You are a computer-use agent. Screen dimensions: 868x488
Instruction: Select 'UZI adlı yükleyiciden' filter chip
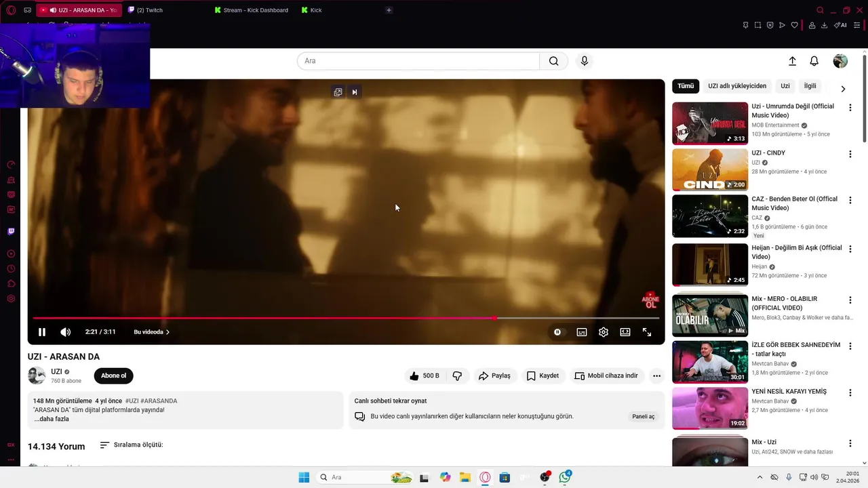tap(737, 86)
